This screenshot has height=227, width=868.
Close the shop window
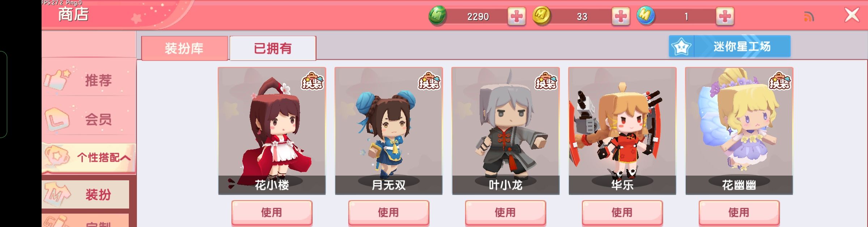pyautogui.click(x=852, y=15)
